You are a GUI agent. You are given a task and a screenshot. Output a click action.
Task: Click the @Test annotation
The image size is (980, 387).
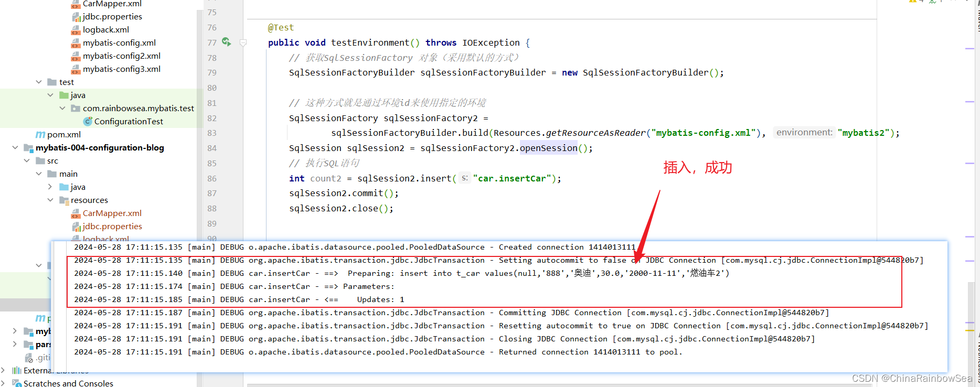coord(281,28)
